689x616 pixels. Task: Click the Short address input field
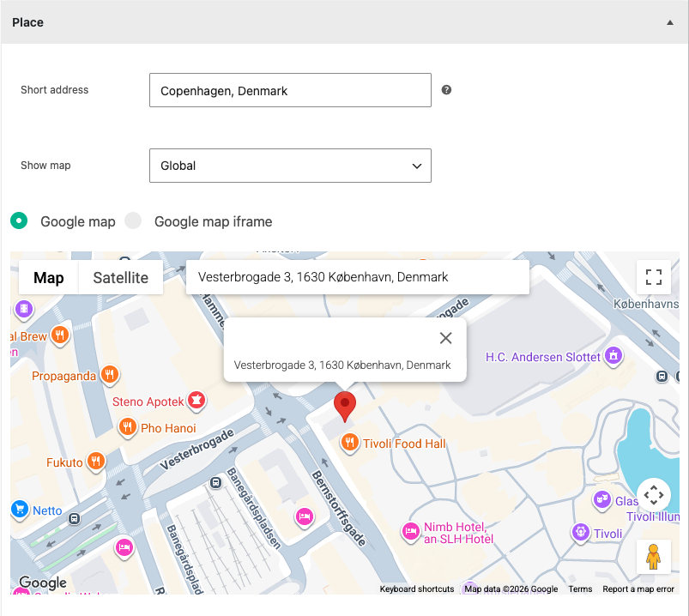pos(290,90)
